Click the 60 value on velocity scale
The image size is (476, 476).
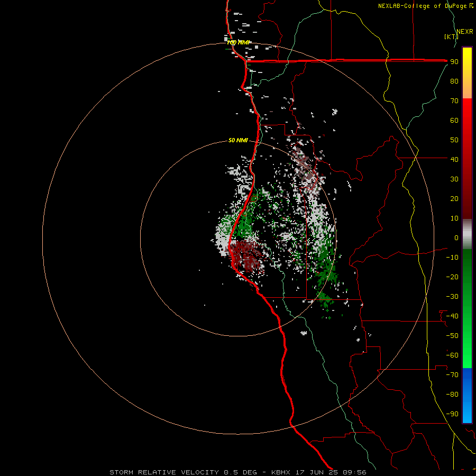tap(454, 121)
